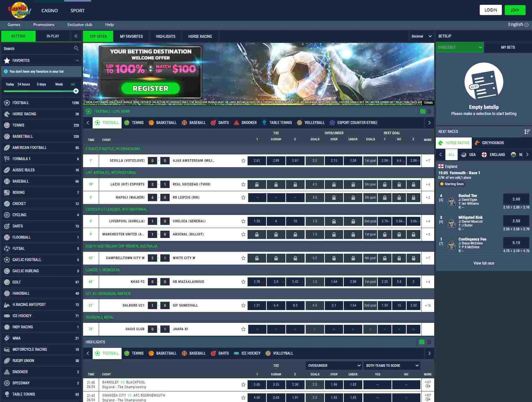Favorite Dalkurd U21 match star
The image size is (532, 402).
coord(243,306)
